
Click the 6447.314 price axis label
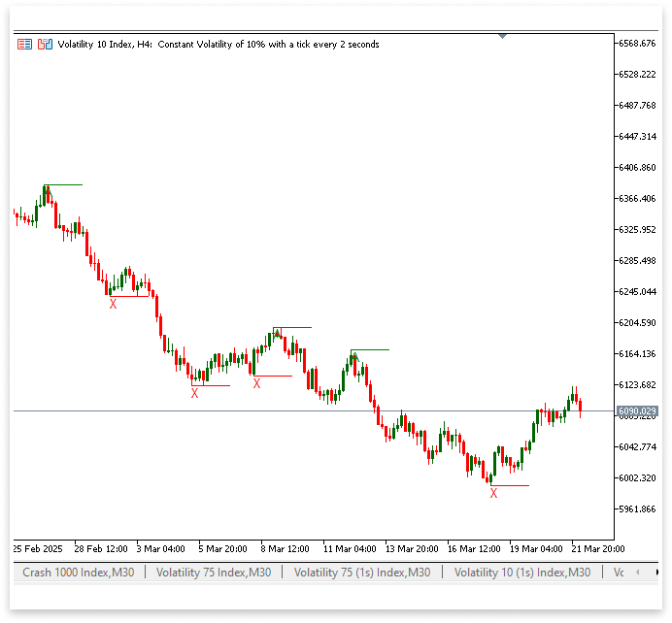coord(637,137)
